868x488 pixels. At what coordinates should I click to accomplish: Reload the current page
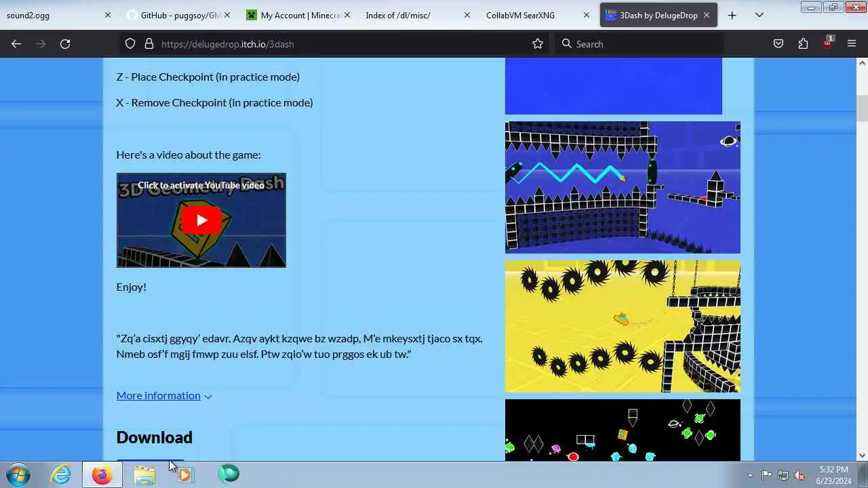pyautogui.click(x=65, y=43)
